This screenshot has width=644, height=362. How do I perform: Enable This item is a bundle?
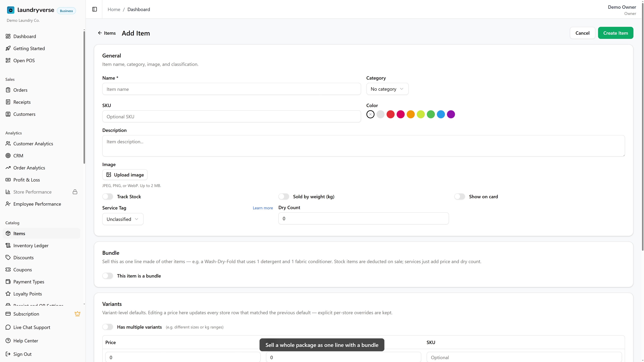(x=108, y=276)
